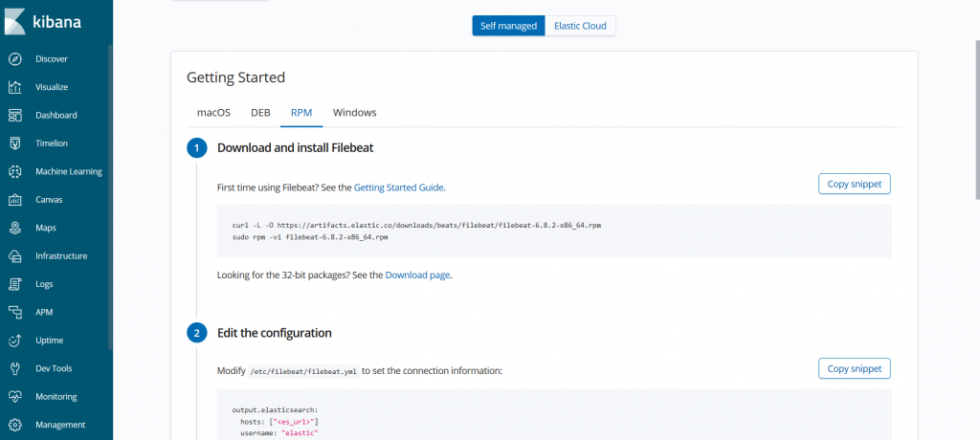Open the Discover compass icon
980x440 pixels.
pyautogui.click(x=15, y=58)
